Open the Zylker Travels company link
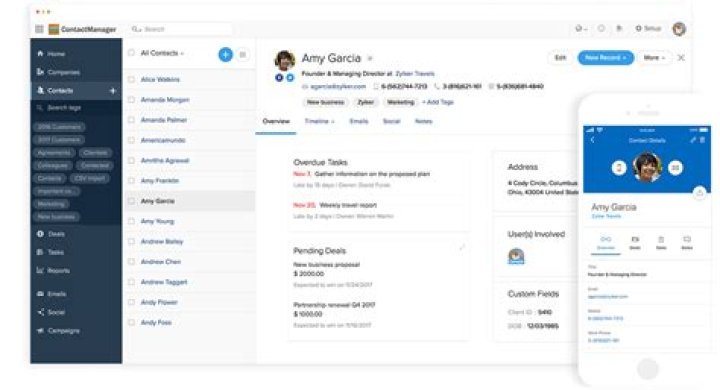The image size is (720, 390). click(x=415, y=73)
